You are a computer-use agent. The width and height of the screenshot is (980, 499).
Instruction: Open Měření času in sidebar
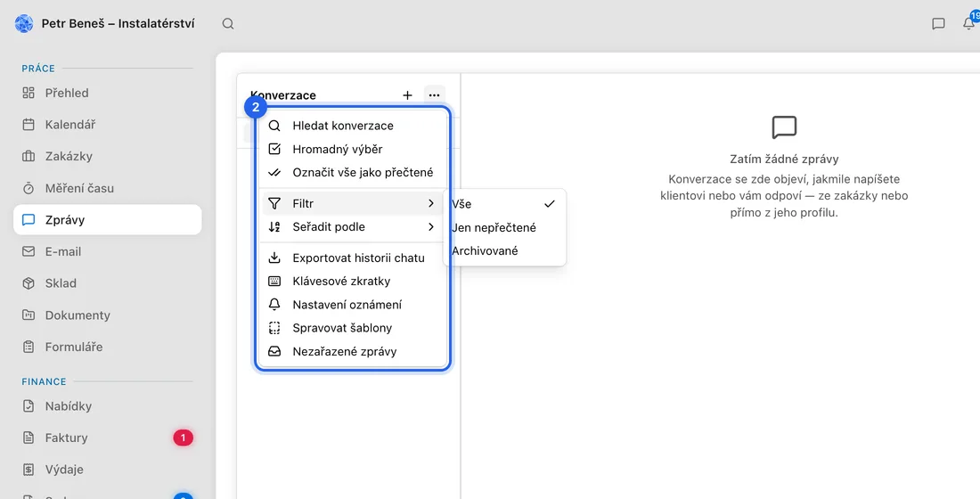coord(108,188)
